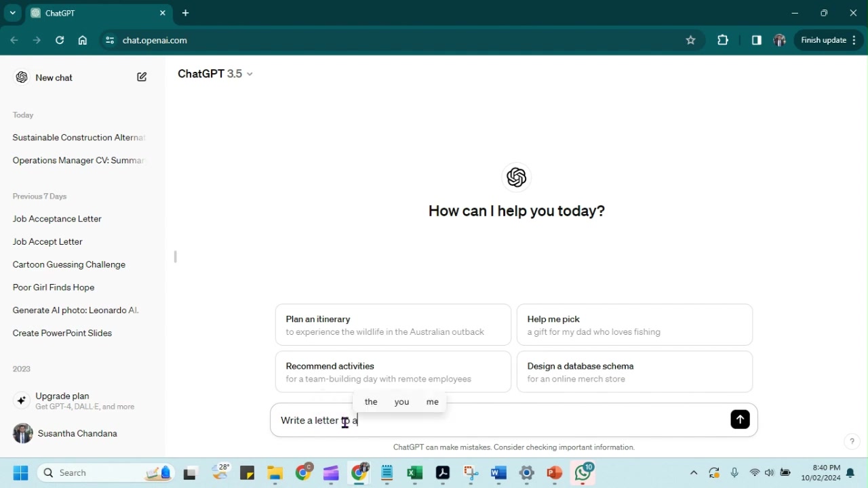Image resolution: width=868 pixels, height=488 pixels.
Task: Toggle the browser side panel icon
Action: click(757, 40)
